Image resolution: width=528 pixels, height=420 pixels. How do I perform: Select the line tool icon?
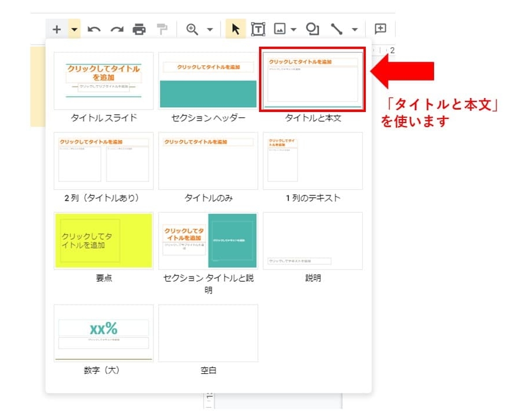[337, 29]
